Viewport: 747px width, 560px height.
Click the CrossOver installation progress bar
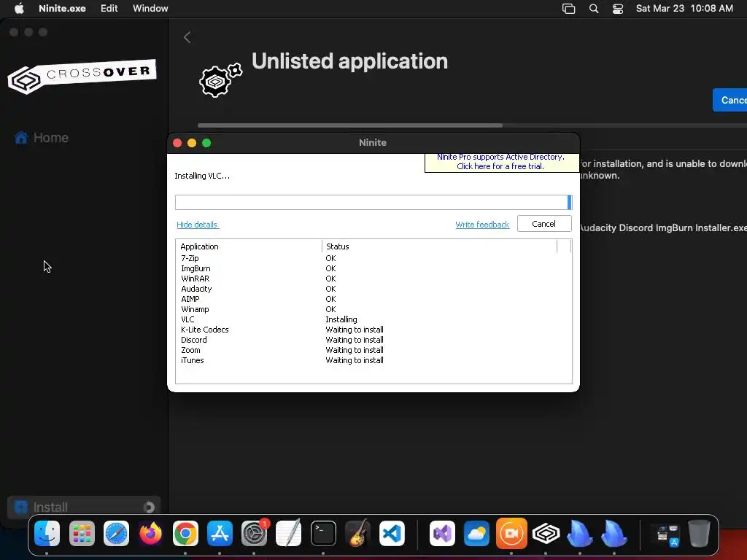472,125
